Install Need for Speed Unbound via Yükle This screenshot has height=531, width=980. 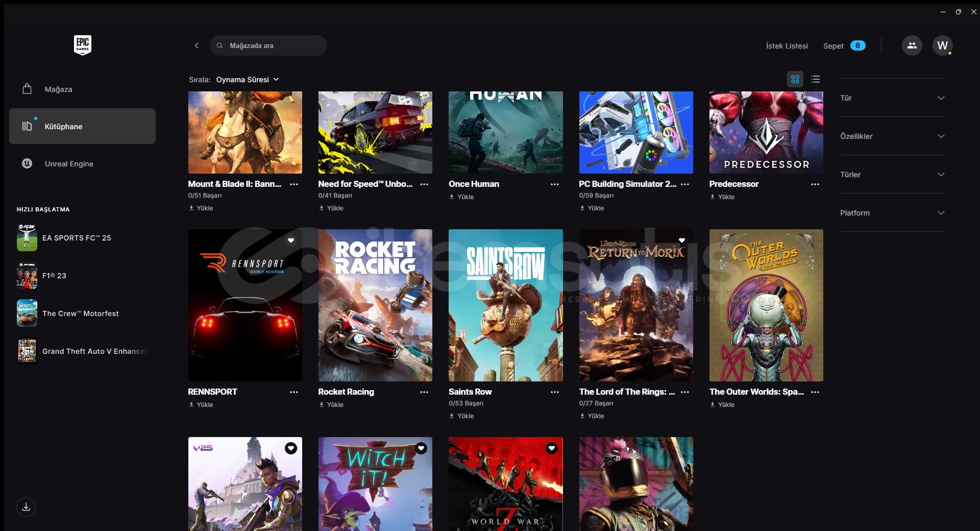331,208
